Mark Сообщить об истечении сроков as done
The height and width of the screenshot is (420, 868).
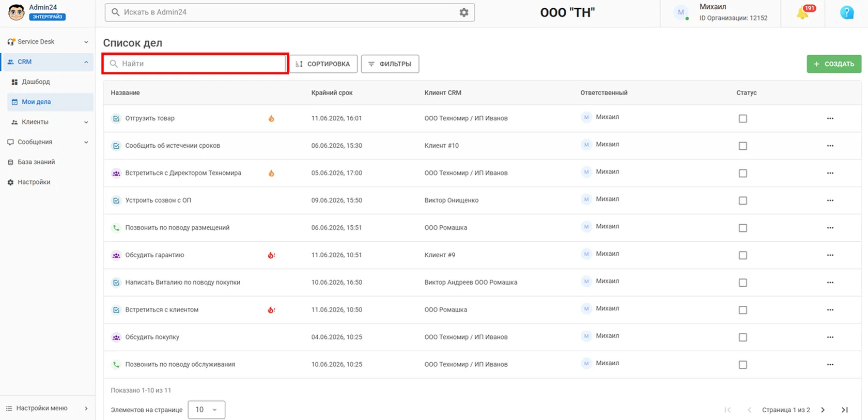tap(743, 146)
